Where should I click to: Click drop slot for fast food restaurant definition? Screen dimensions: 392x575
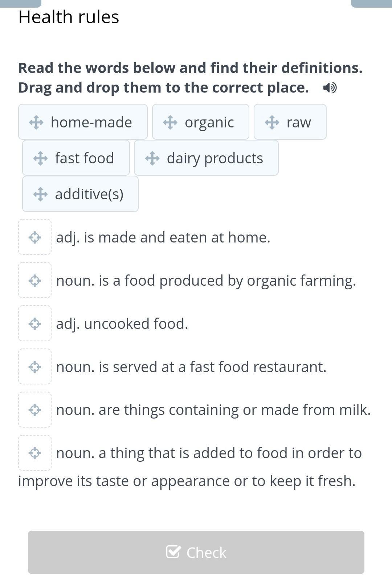click(x=35, y=367)
